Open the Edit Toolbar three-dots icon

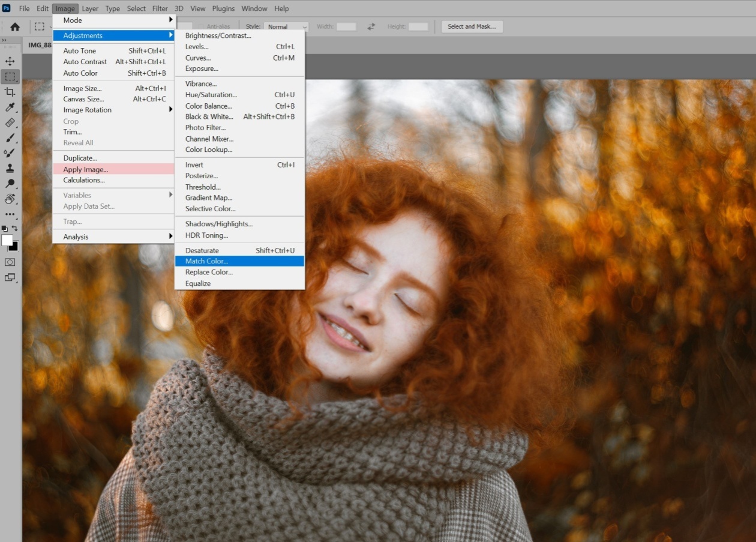[x=10, y=214]
